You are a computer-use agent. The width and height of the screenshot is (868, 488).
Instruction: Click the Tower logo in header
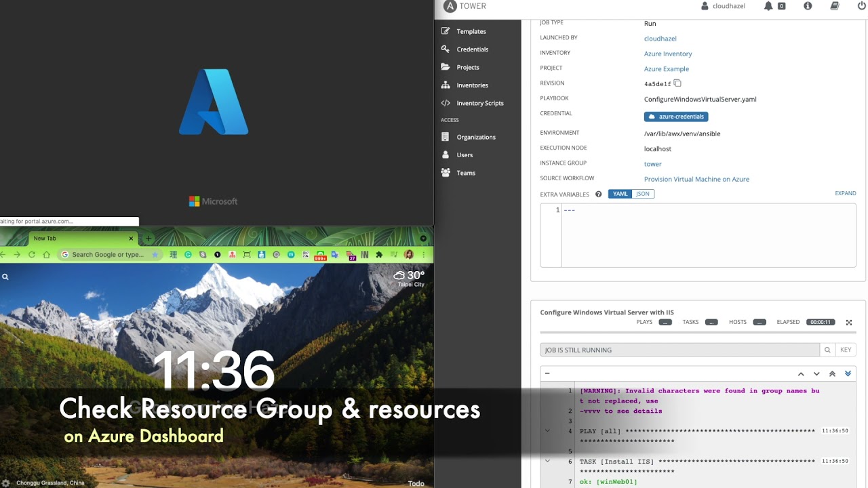click(465, 6)
